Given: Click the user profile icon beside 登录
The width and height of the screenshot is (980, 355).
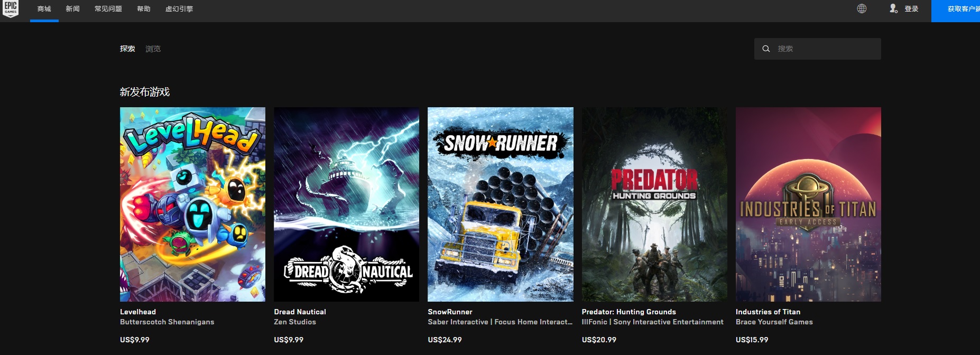Looking at the screenshot, I should pyautogui.click(x=893, y=8).
